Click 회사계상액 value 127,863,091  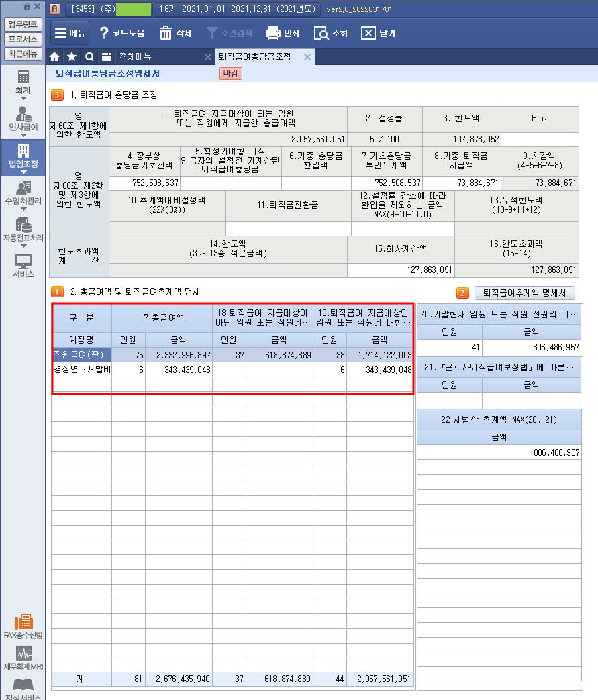401,270
